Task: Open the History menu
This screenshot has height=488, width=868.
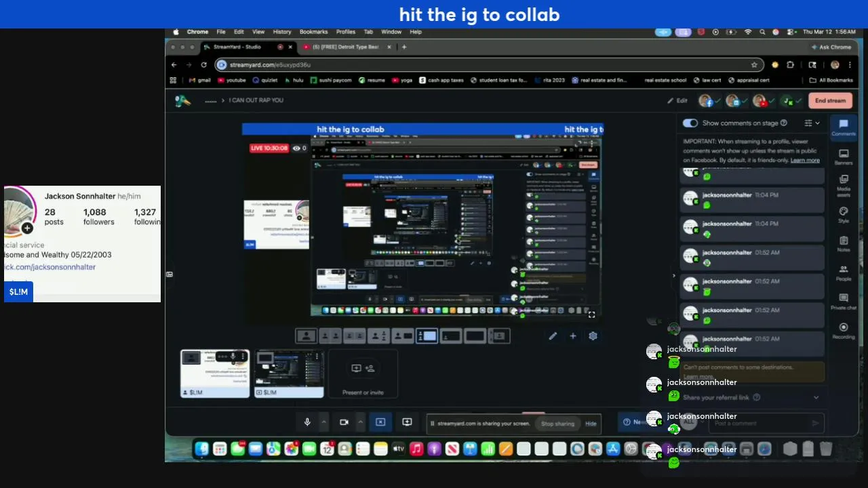Action: pyautogui.click(x=282, y=32)
